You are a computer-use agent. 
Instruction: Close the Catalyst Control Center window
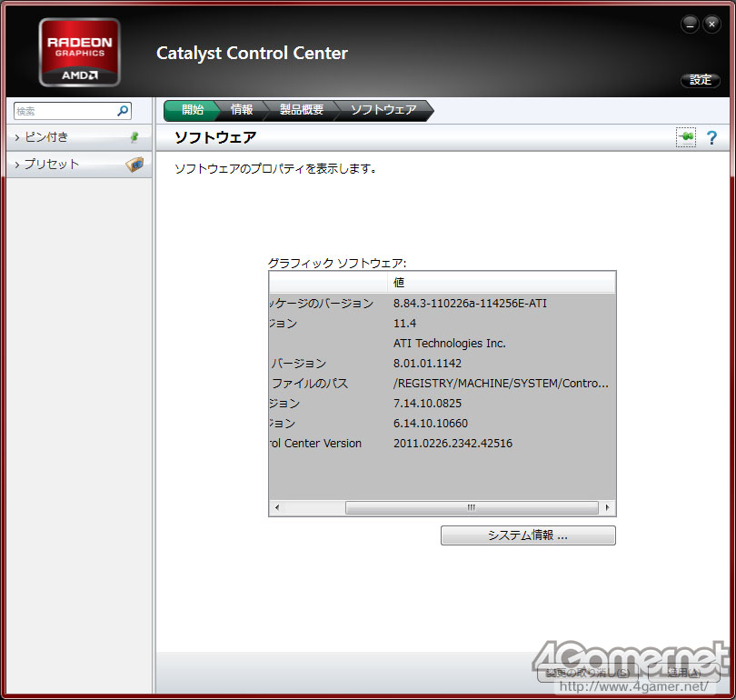tap(711, 24)
